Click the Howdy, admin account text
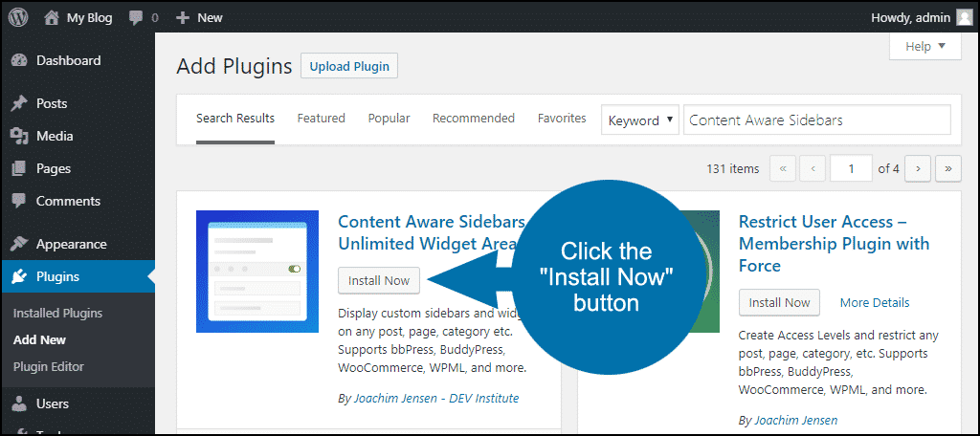Viewport: 980px width, 436px height. pos(911,18)
